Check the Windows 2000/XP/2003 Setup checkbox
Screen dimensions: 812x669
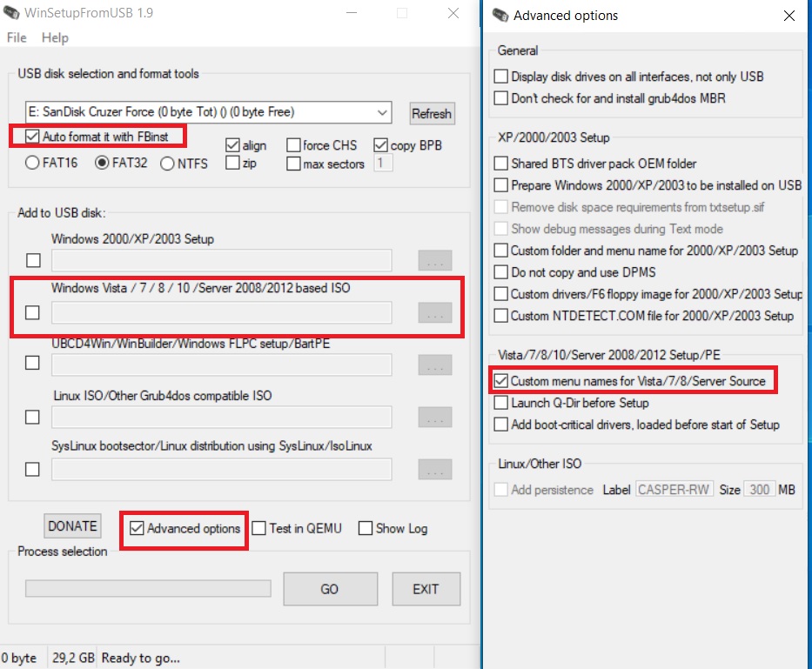[x=33, y=260]
